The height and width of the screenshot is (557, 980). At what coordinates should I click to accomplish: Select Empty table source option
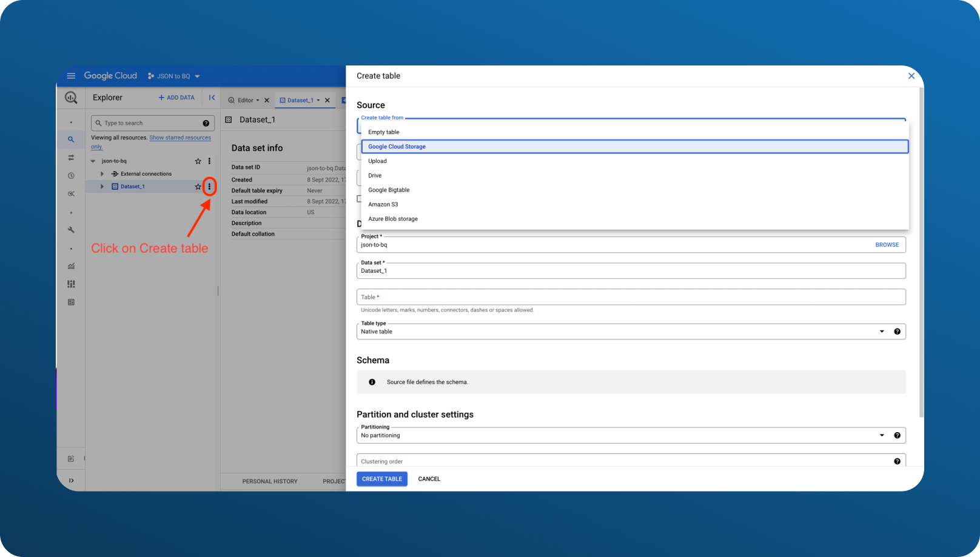[x=635, y=132]
